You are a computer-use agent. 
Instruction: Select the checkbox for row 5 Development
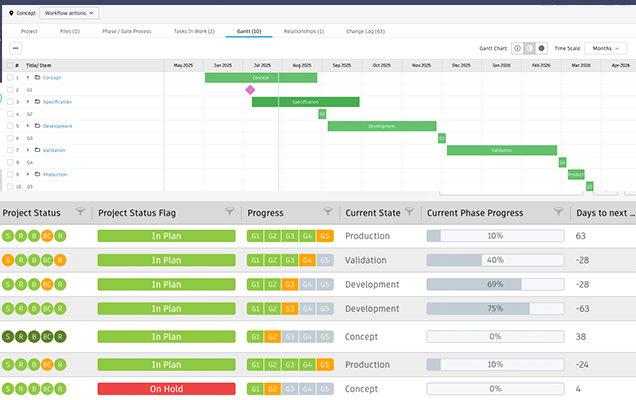tap(8, 126)
